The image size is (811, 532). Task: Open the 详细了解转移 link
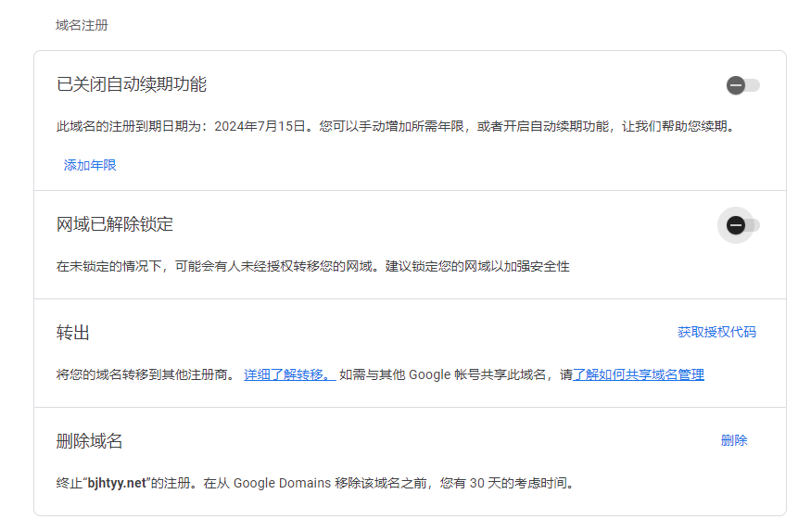[289, 374]
